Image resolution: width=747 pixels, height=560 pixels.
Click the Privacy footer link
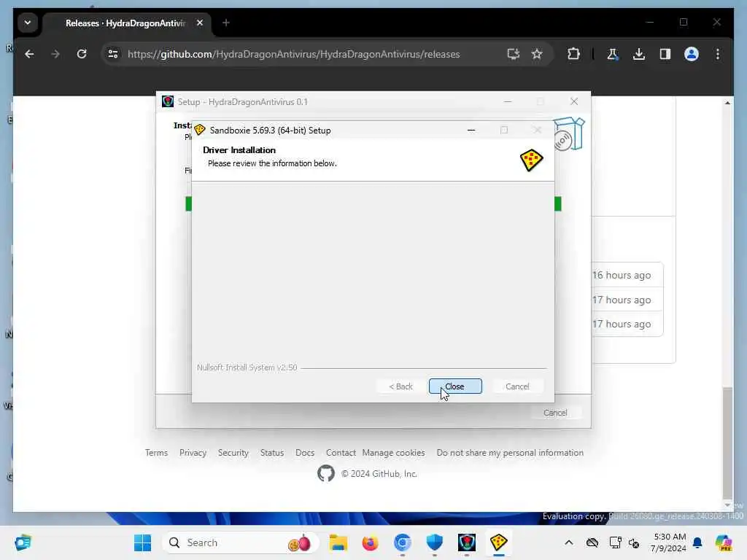point(193,452)
